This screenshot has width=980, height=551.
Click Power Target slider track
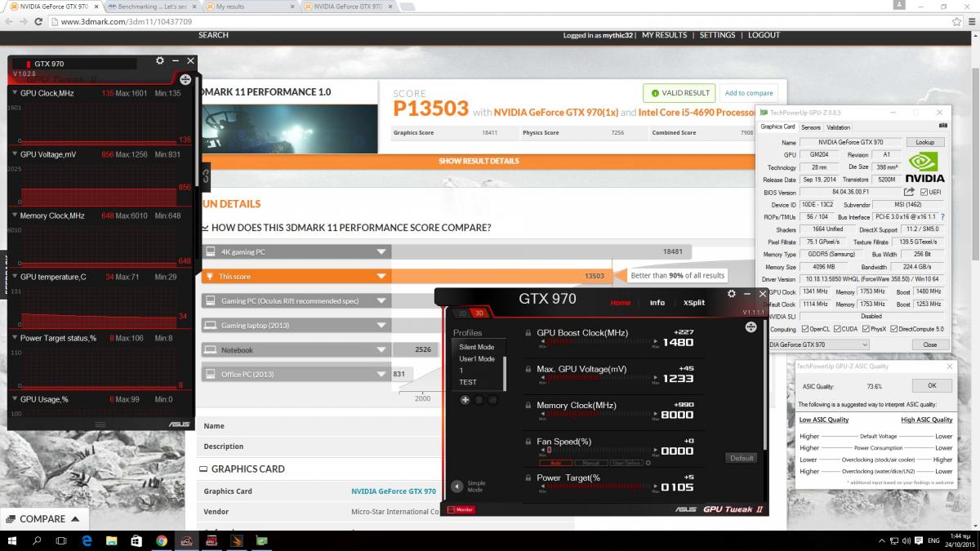(597, 487)
